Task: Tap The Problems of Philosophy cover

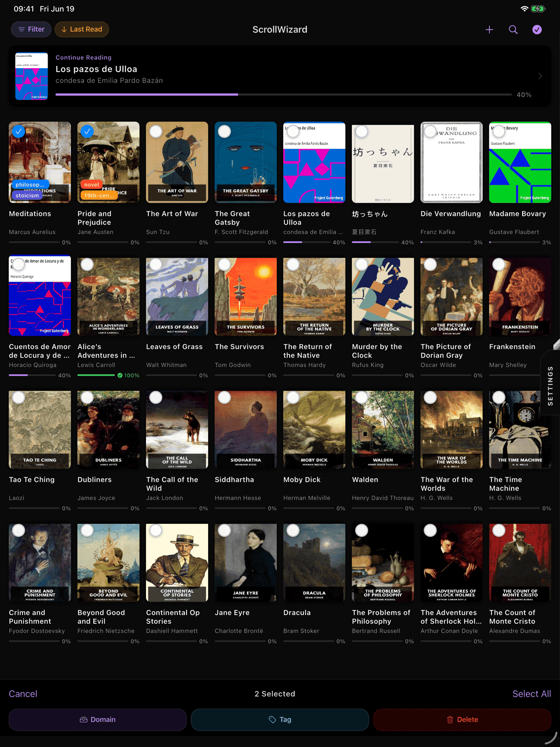Action: [383, 563]
